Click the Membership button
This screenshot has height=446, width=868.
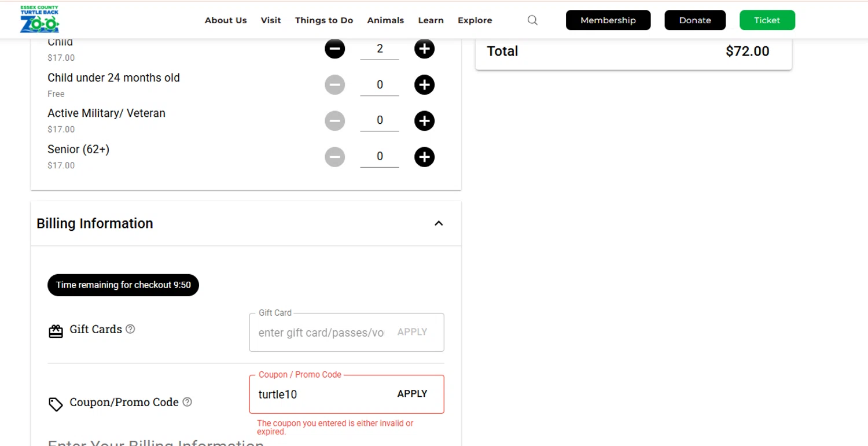coord(608,20)
